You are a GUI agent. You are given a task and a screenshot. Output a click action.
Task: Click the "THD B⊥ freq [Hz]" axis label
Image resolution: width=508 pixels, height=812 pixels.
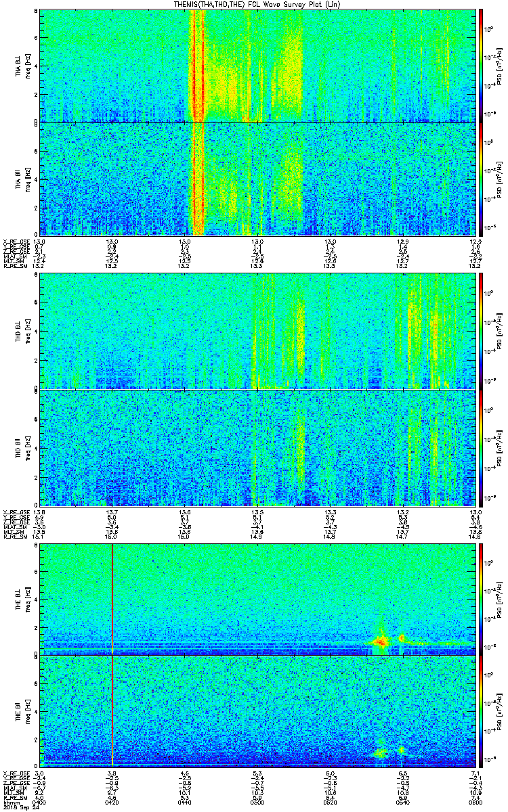tap(22, 333)
